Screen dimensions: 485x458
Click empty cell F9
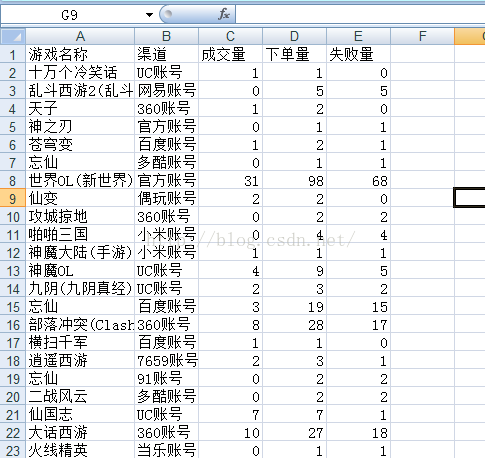click(422, 198)
